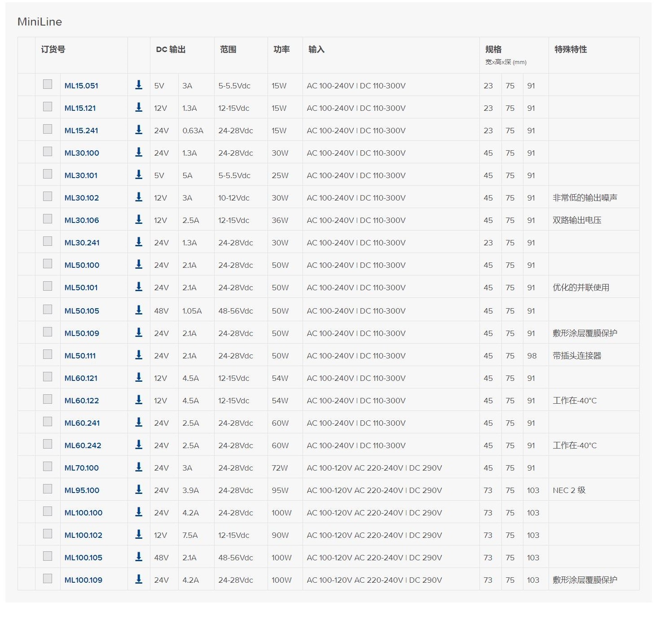Open the ML60.242 order number link
The width and height of the screenshot is (672, 624).
pyautogui.click(x=83, y=445)
